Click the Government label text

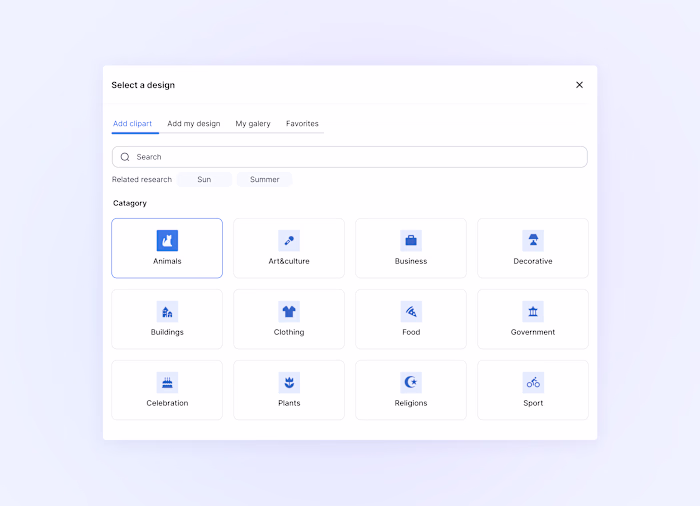pos(533,332)
